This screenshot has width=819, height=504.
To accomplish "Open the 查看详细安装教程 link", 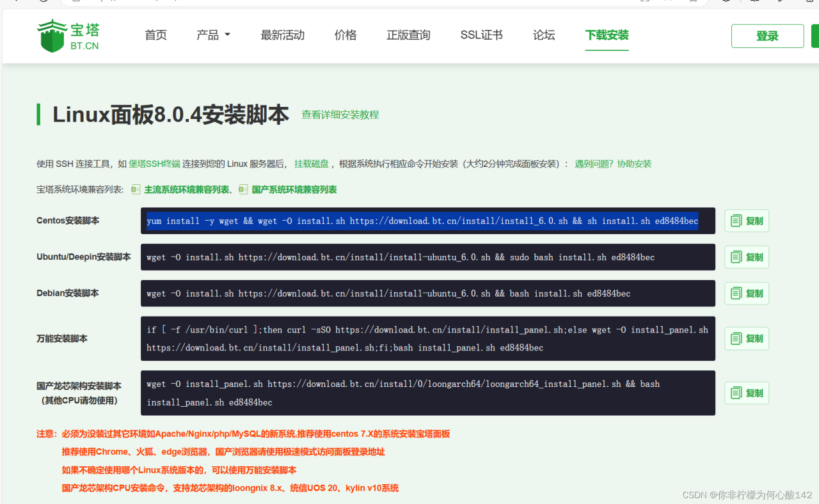I will tap(340, 114).
